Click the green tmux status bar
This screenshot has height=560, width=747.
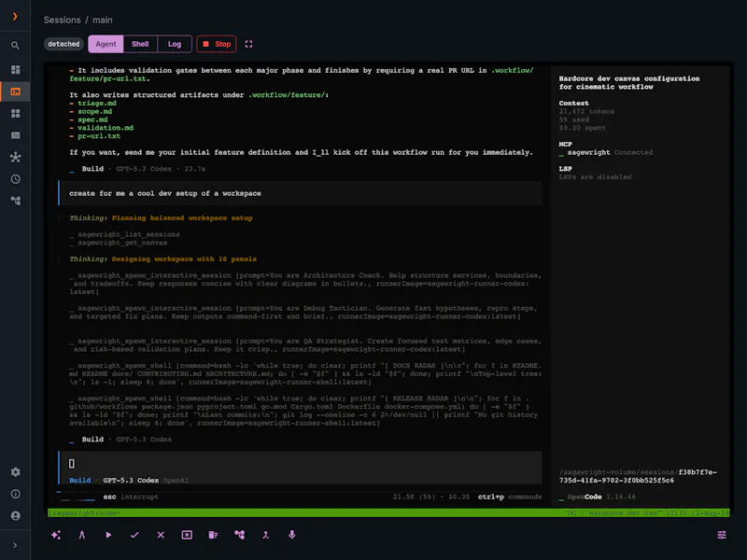click(388, 512)
